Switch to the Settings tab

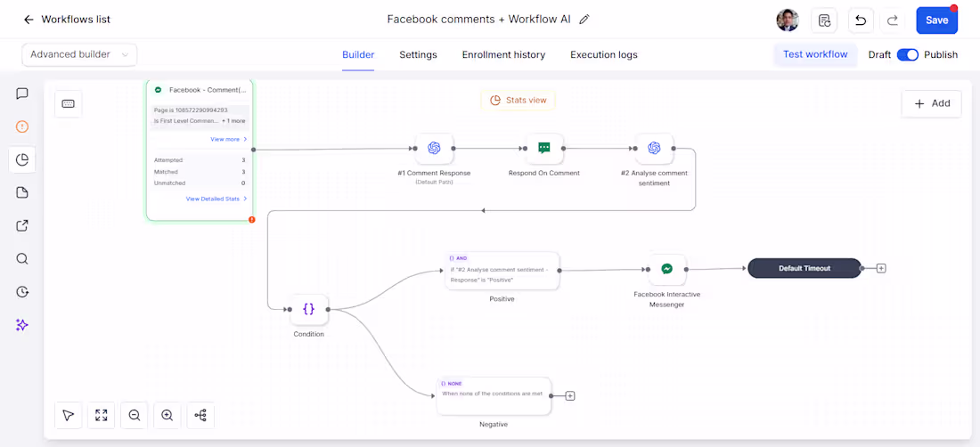[x=418, y=55]
